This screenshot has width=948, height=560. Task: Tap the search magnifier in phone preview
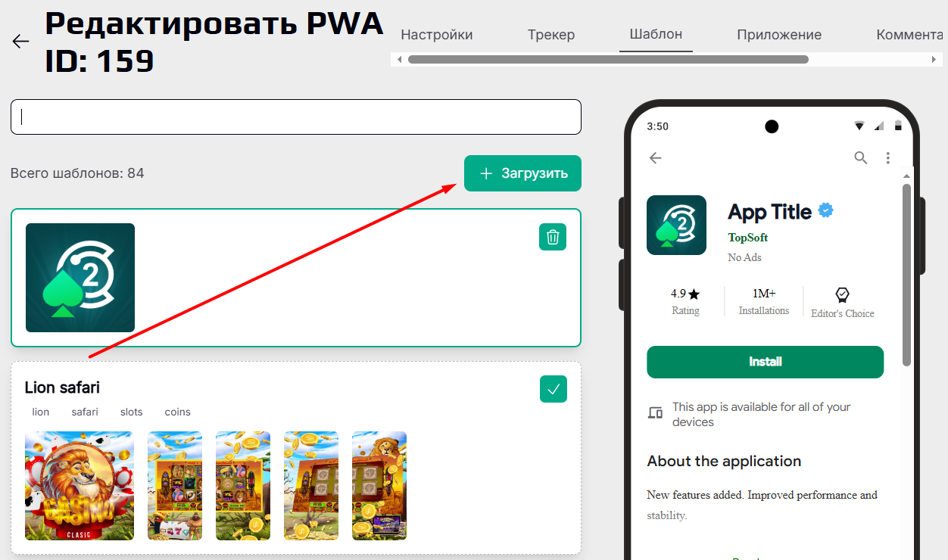click(861, 157)
